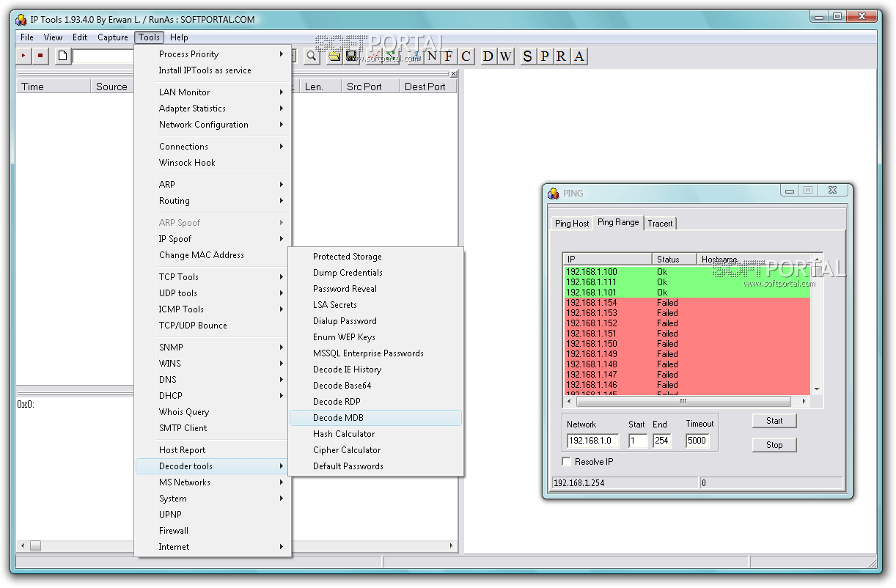
Task: Open the File menu
Action: pyautogui.click(x=27, y=37)
